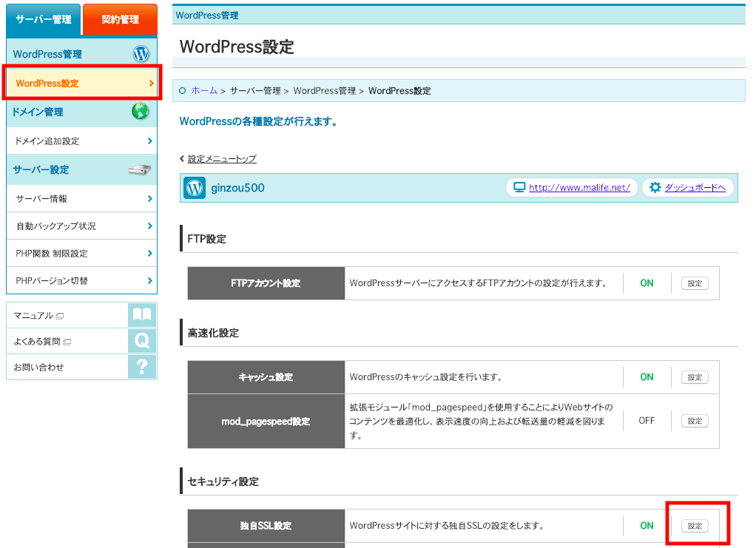Open the お問い合わせ link
This screenshot has width=756, height=548.
click(x=38, y=368)
